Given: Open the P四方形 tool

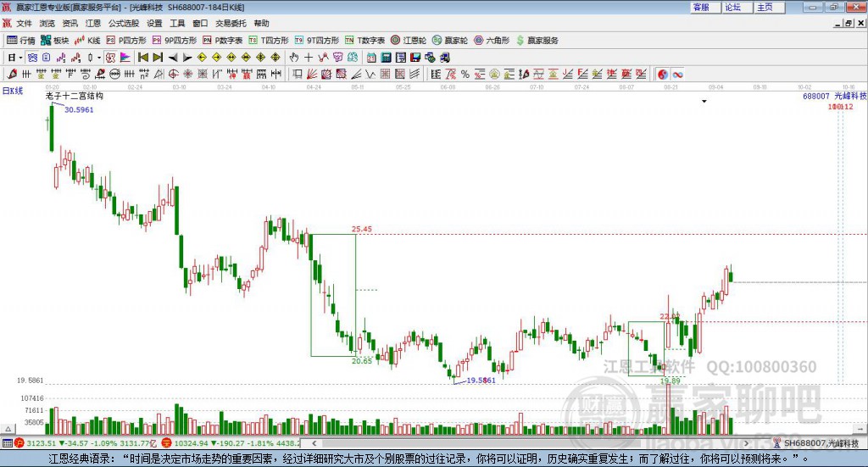Looking at the screenshot, I should (126, 41).
